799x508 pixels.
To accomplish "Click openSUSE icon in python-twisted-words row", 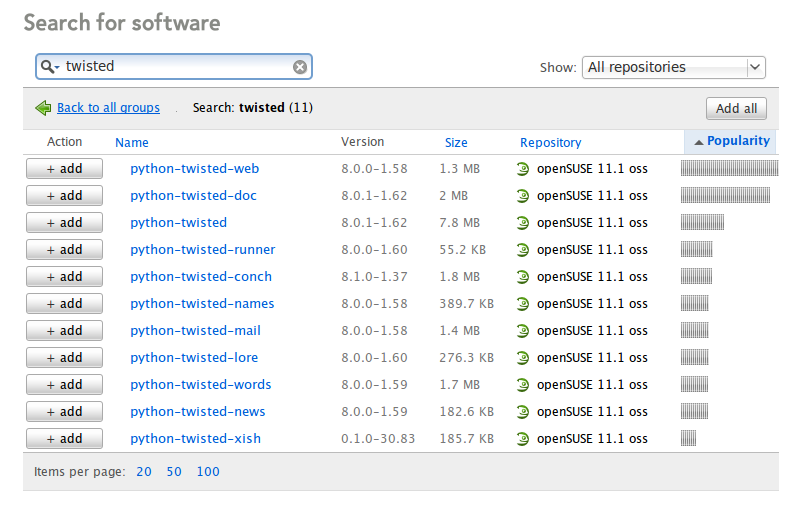I will 523,385.
